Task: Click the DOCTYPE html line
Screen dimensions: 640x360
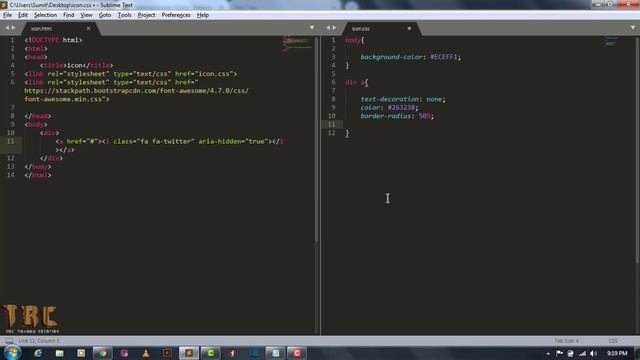Action: pyautogui.click(x=53, y=40)
